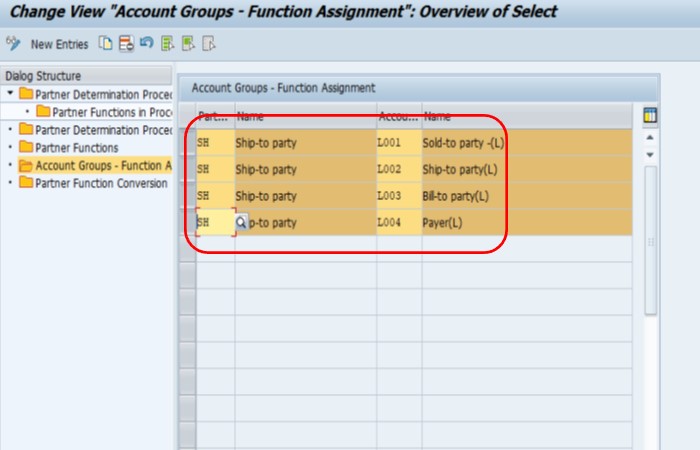This screenshot has width=700, height=450.
Task: Click 'Ship-to party' text in the L001 row
Action: 266,143
